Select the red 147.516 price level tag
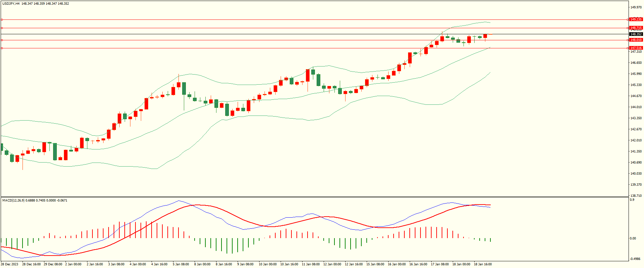Screen dimensions: 644x268 pos(636,48)
